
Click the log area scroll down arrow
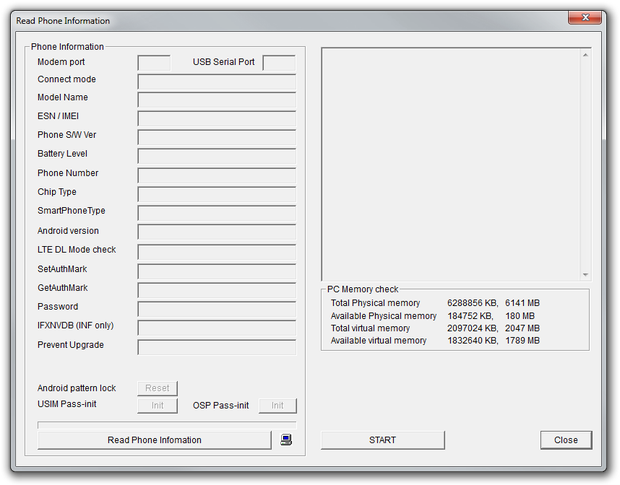585,274
